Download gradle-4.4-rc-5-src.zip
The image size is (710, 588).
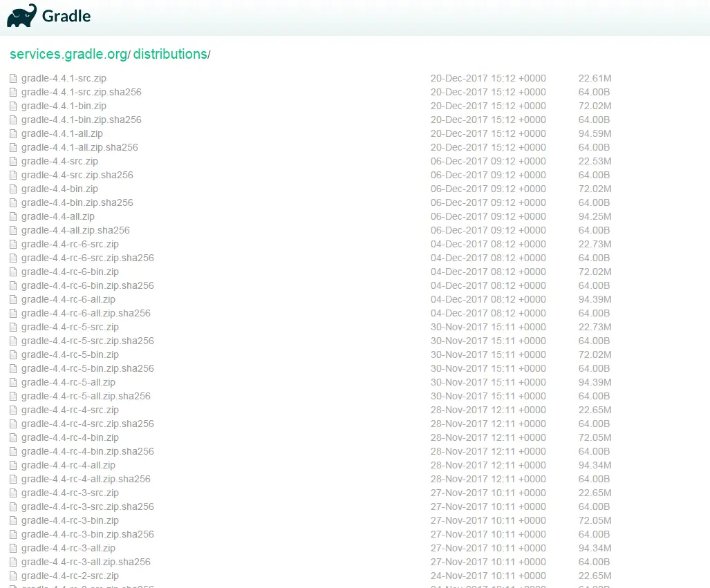point(71,327)
